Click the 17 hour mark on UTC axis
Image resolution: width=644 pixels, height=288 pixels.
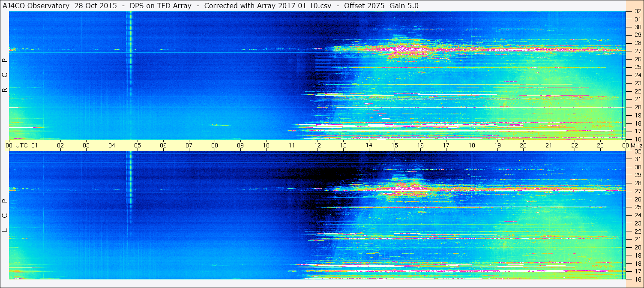coord(446,145)
